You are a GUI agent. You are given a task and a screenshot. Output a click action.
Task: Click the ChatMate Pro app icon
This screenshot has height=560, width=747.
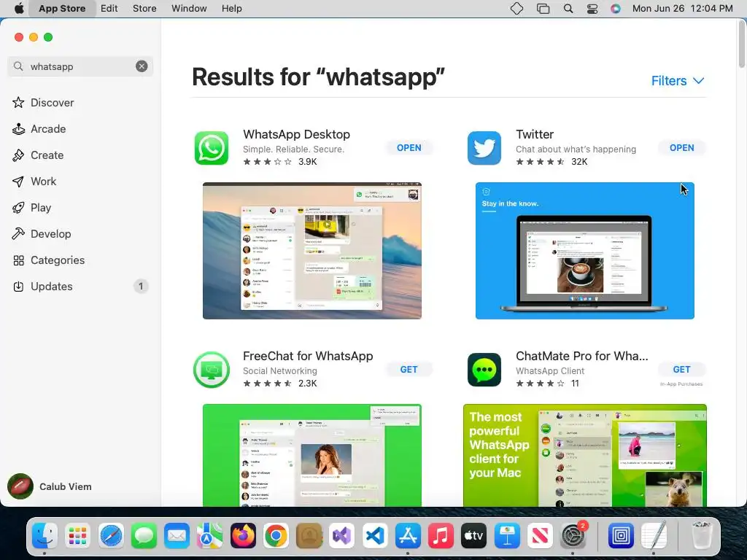pyautogui.click(x=484, y=370)
